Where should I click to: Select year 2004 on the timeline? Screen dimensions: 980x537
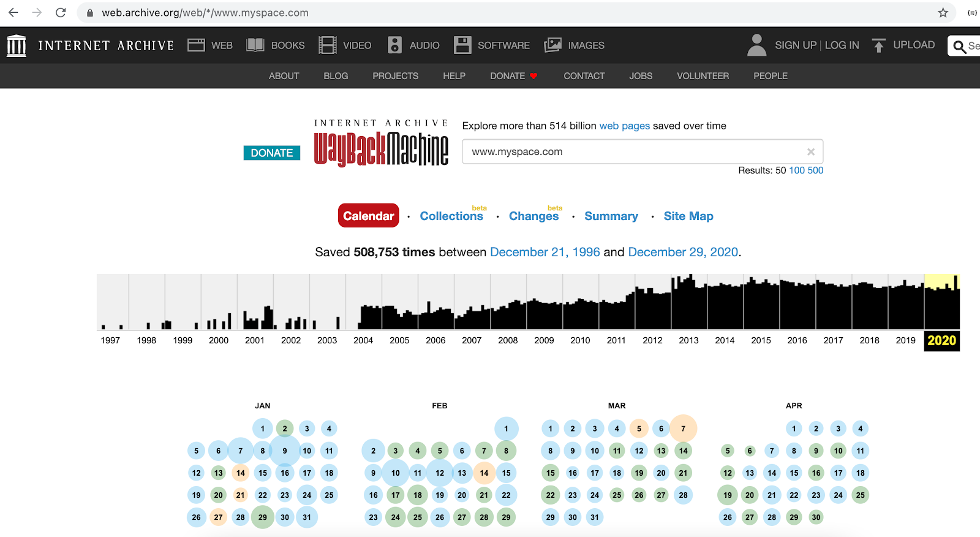point(363,340)
